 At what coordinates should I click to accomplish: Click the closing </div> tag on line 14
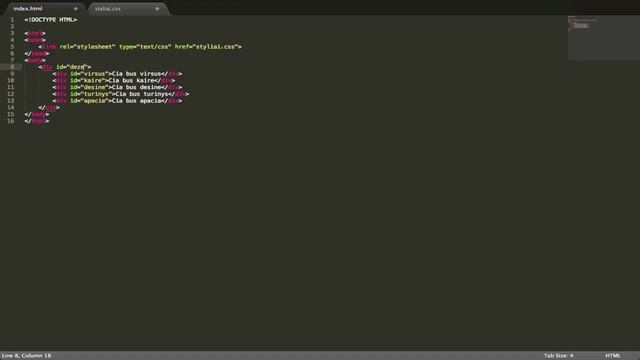point(49,107)
